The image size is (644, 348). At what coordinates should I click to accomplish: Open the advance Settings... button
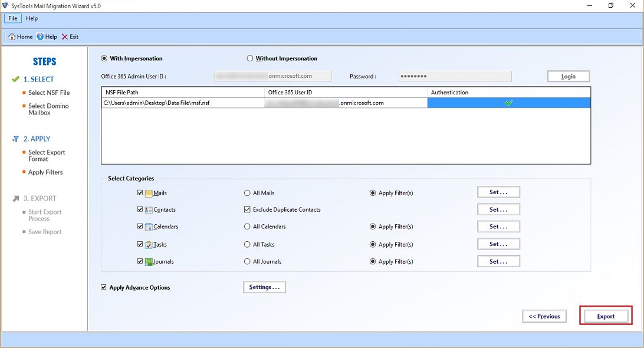coord(264,287)
